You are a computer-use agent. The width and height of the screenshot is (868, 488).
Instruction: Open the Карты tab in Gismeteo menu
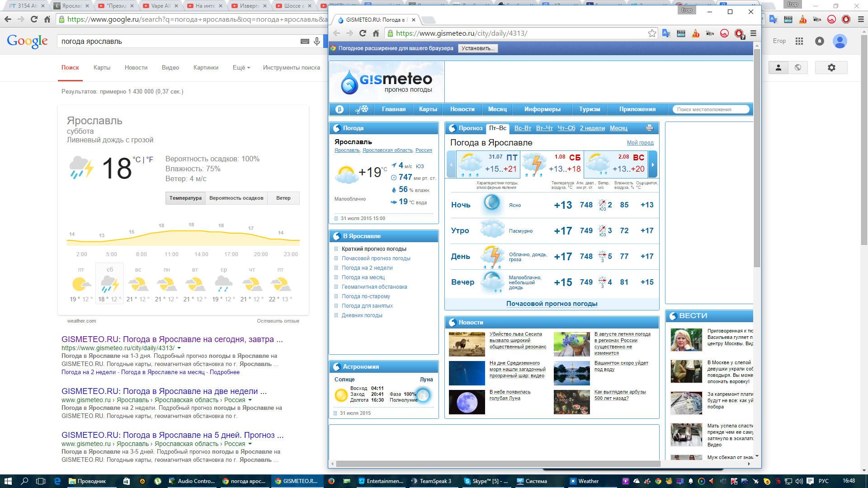pos(428,109)
